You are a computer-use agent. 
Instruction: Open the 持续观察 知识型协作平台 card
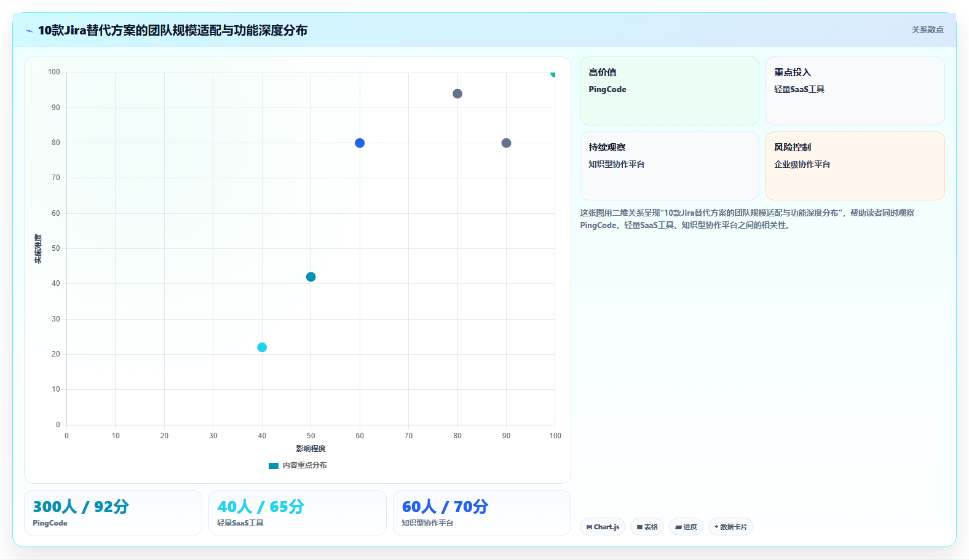670,166
